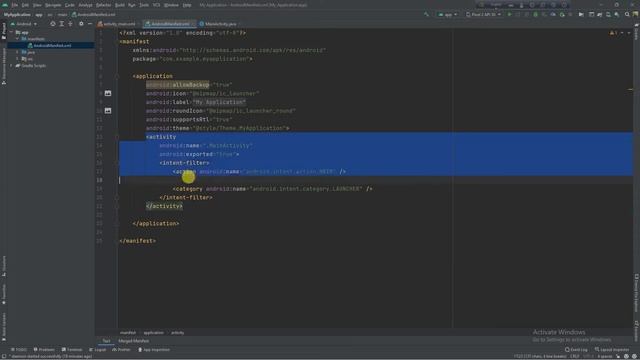Open the File menu

15,5
